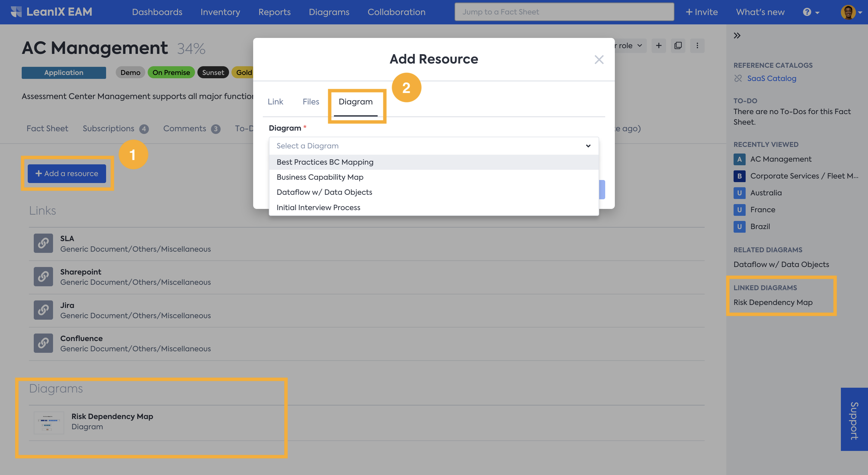Click the plus icon near role selector
This screenshot has width=868, height=475.
pos(659,45)
